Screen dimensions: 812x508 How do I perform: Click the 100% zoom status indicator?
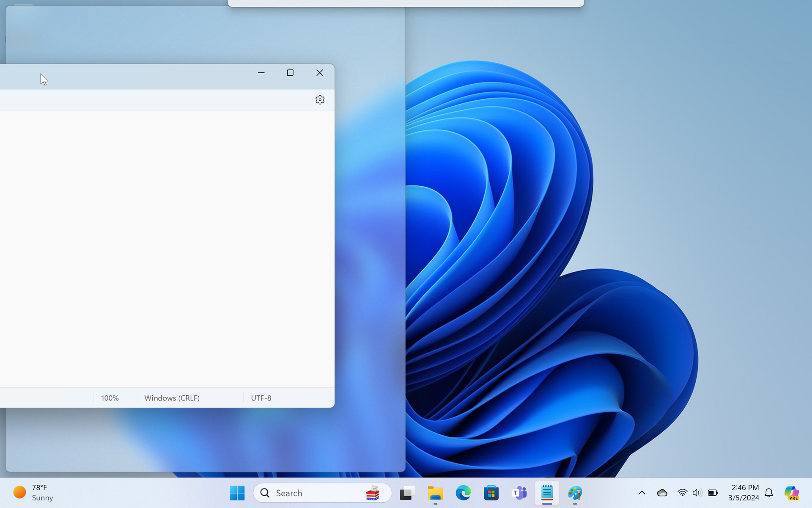click(110, 398)
